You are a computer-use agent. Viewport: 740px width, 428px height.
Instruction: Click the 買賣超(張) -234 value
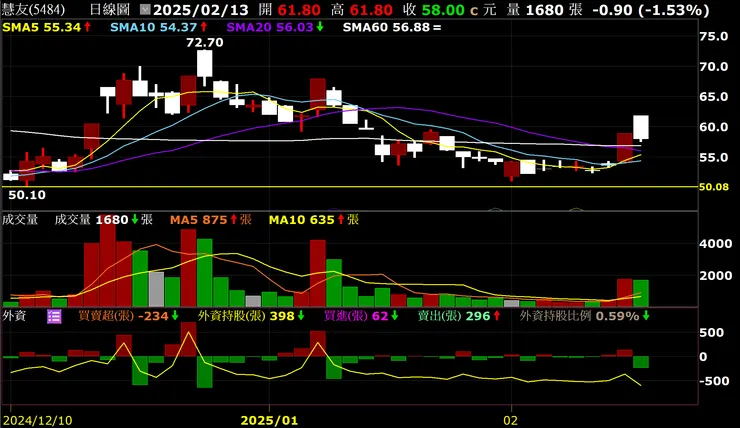(128, 316)
